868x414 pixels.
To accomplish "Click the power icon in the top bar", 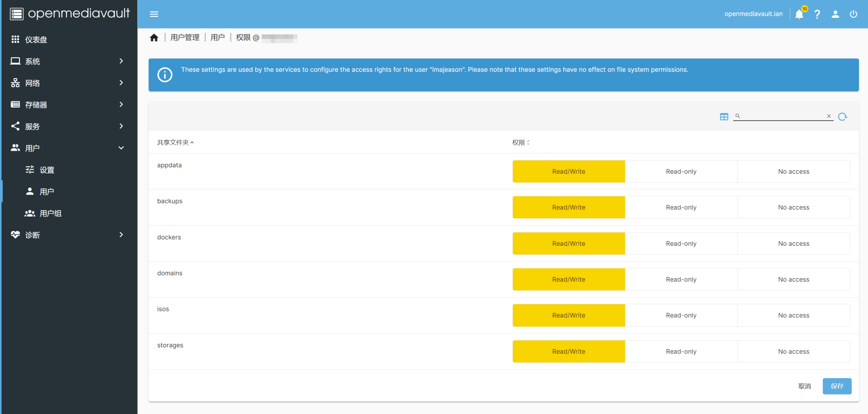I will click(853, 14).
